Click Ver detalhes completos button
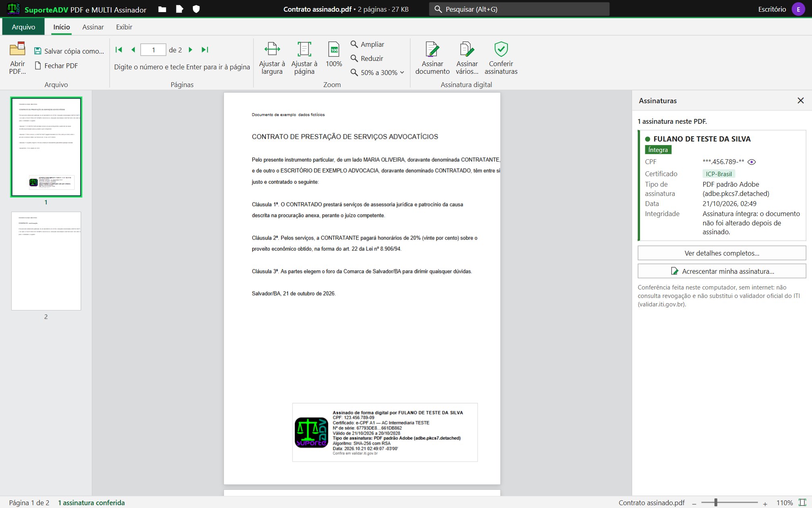This screenshot has width=812, height=508. (x=722, y=253)
